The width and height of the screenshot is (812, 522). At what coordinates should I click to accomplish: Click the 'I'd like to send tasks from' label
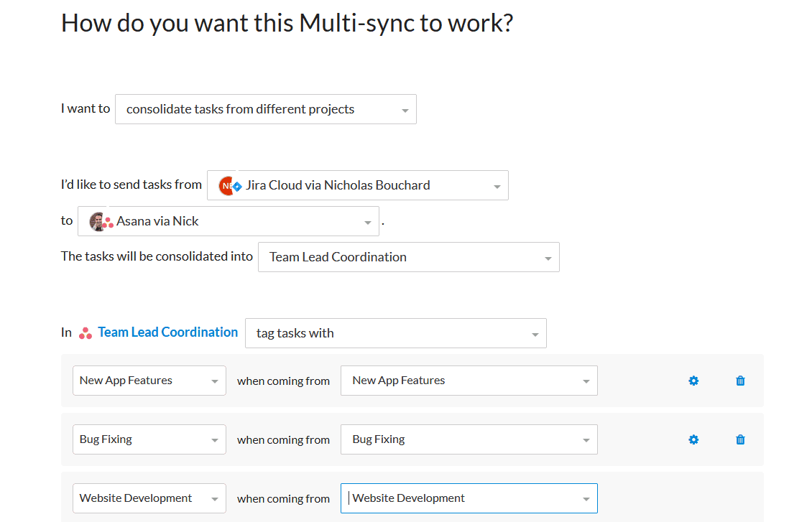pyautogui.click(x=132, y=185)
